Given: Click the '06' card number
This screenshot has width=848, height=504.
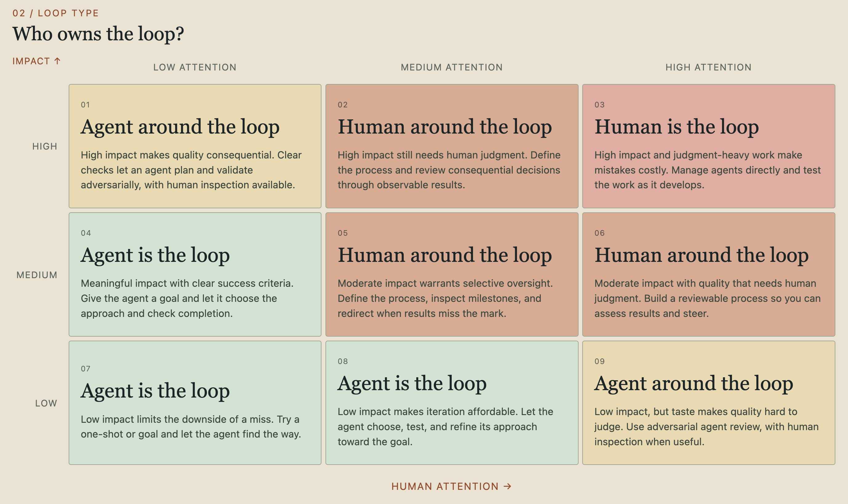Looking at the screenshot, I should 600,233.
